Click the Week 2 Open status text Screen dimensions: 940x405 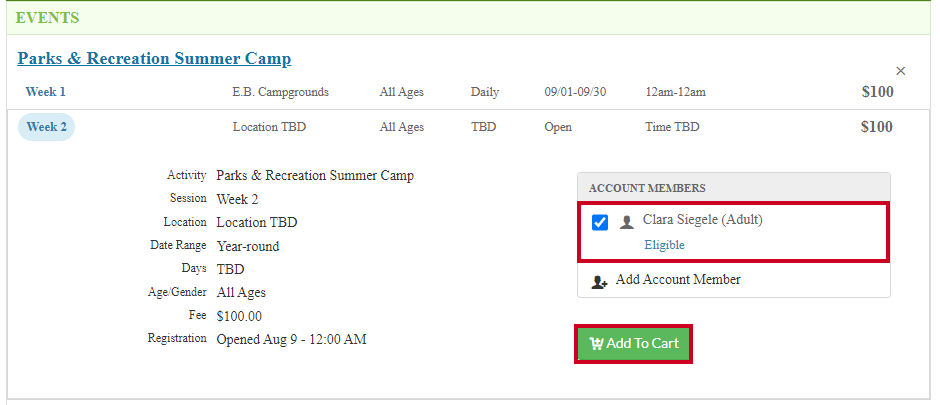click(x=558, y=128)
